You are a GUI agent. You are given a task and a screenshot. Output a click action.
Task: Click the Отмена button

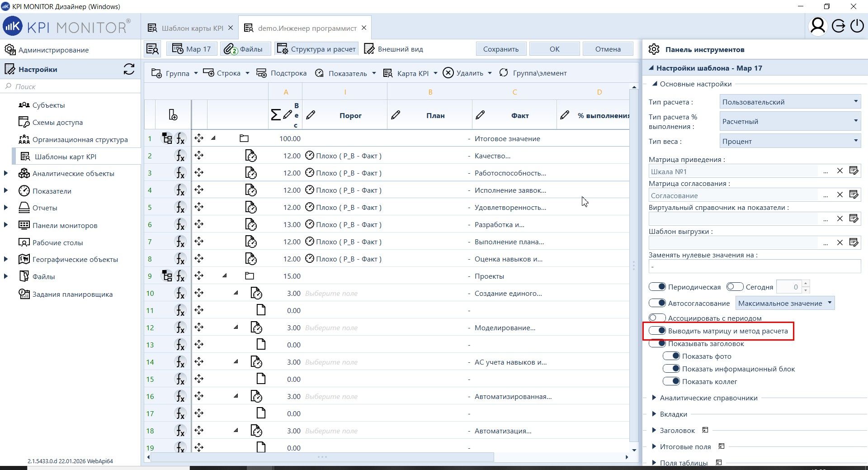608,49
